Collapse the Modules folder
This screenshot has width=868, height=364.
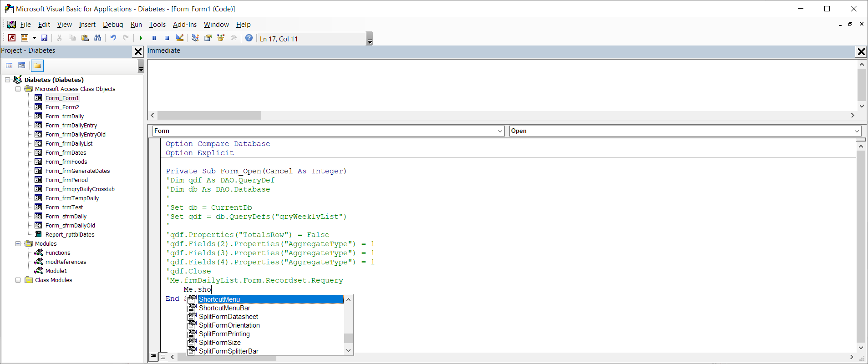pos(18,244)
